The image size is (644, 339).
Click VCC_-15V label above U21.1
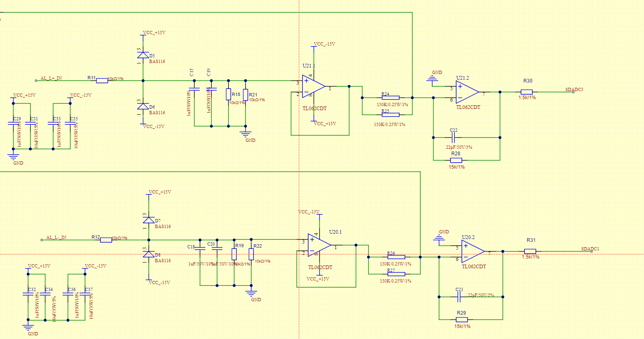(x=324, y=44)
